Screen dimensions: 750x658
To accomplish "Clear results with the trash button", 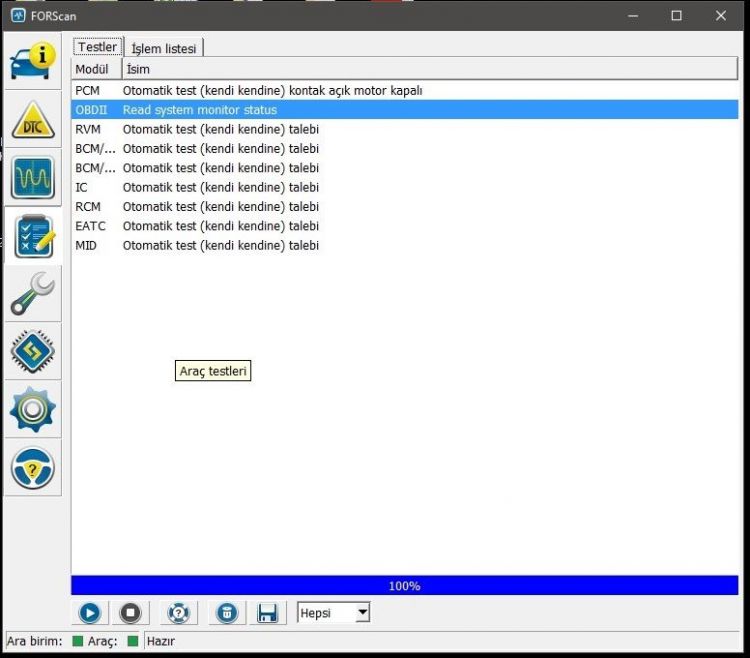I will pyautogui.click(x=227, y=613).
